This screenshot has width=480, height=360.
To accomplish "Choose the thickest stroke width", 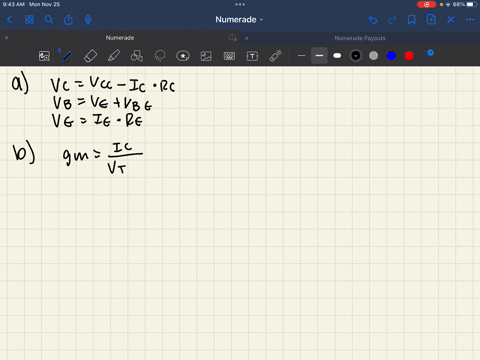I will pos(337,56).
